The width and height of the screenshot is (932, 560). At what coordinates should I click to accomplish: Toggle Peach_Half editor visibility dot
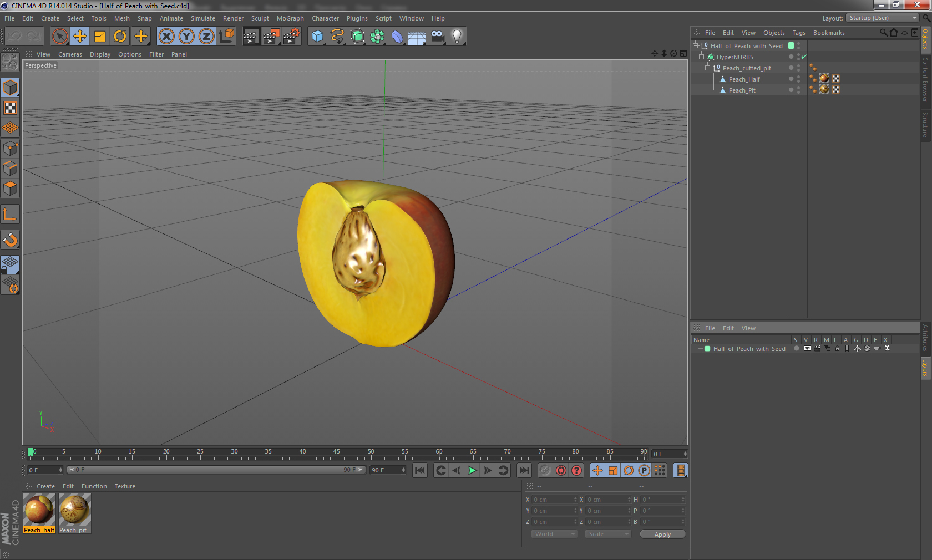[798, 77]
